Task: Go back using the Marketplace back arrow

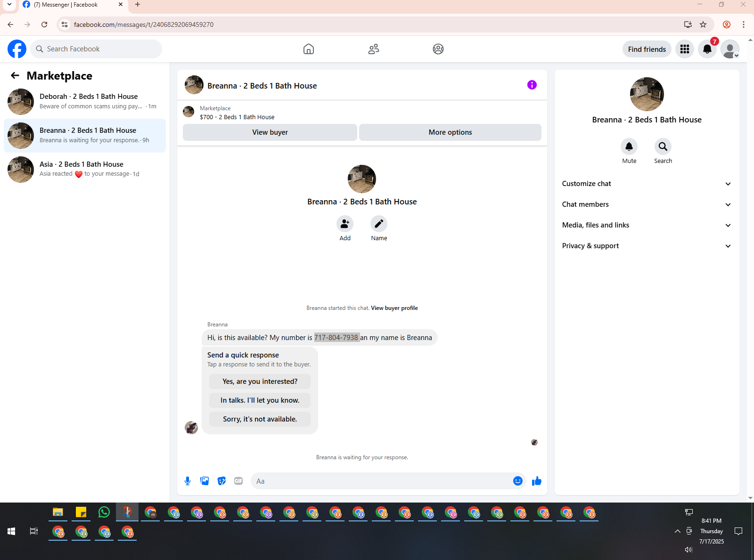Action: pyautogui.click(x=15, y=75)
